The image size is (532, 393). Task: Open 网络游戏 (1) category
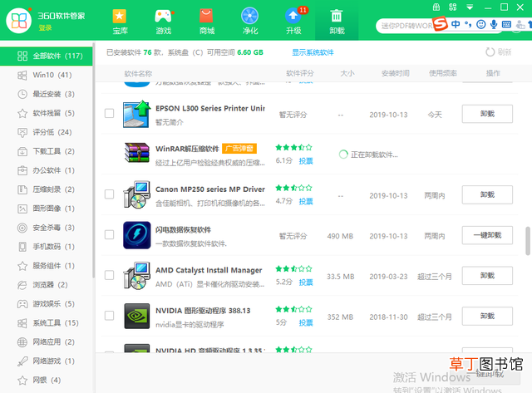pos(47,361)
